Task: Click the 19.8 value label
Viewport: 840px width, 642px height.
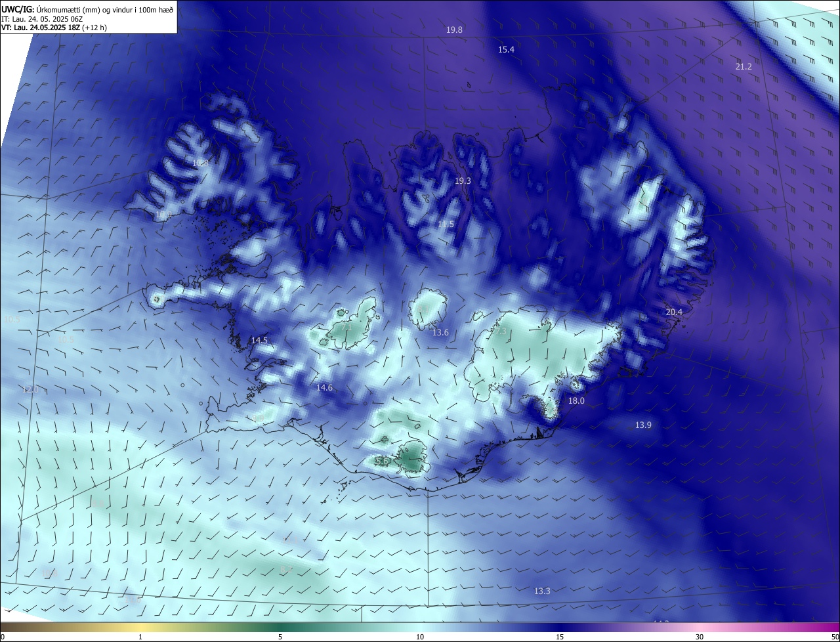Action: click(x=454, y=30)
